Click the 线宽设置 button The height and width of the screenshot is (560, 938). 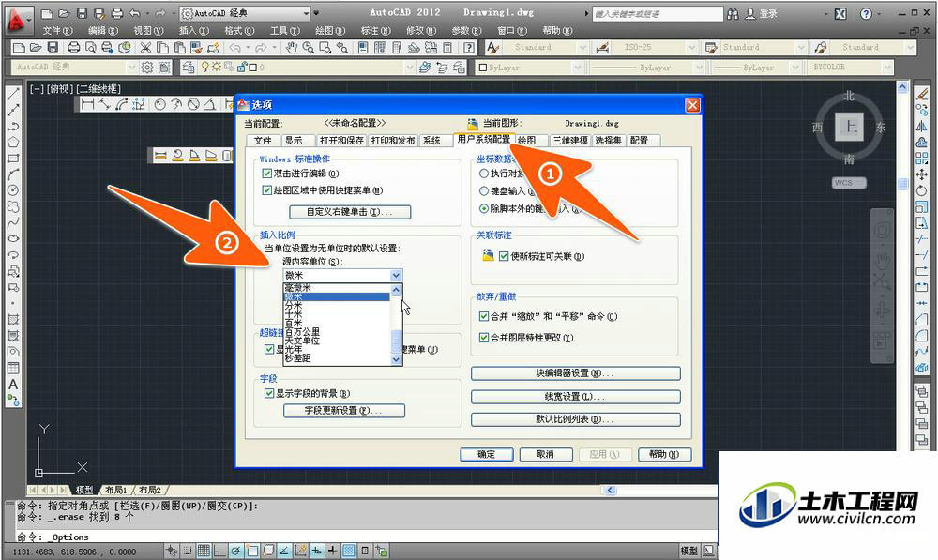[x=576, y=397]
